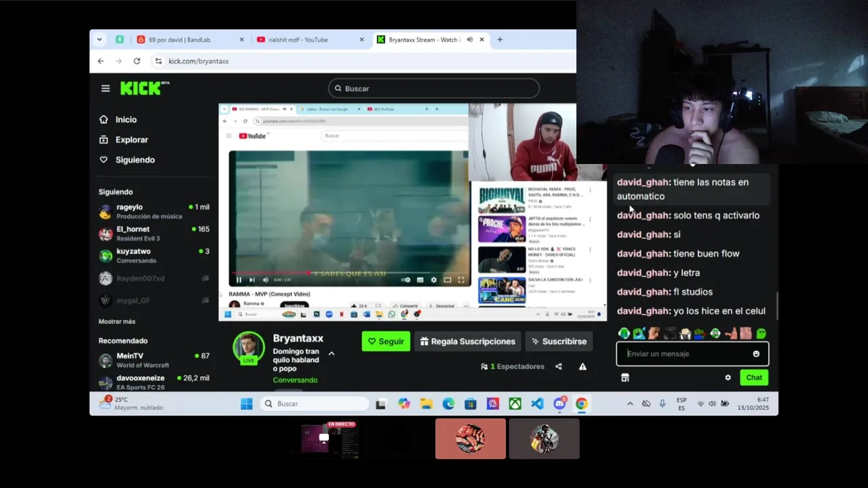The width and height of the screenshot is (868, 488).
Task: Open File Explorer from the taskbar
Action: coord(427,404)
